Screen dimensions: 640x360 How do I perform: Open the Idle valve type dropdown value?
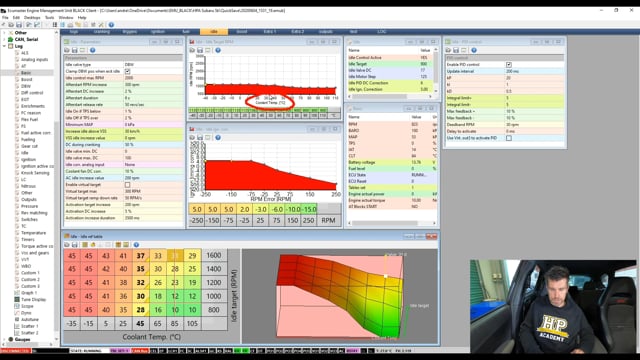tap(153, 65)
